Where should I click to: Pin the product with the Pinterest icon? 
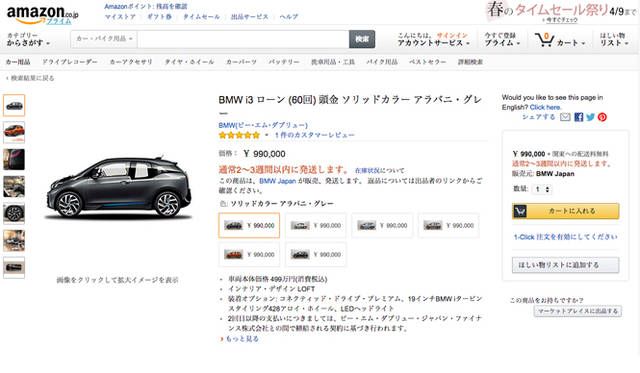pos(602,117)
